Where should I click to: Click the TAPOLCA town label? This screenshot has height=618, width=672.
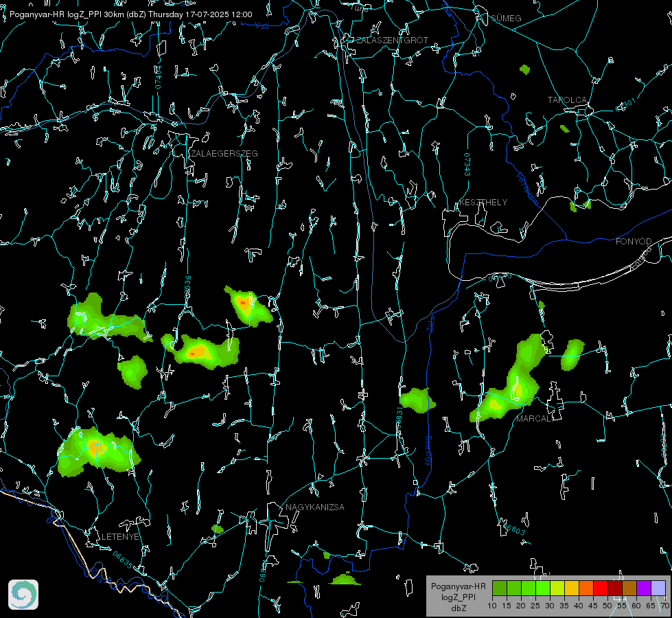coord(567,100)
